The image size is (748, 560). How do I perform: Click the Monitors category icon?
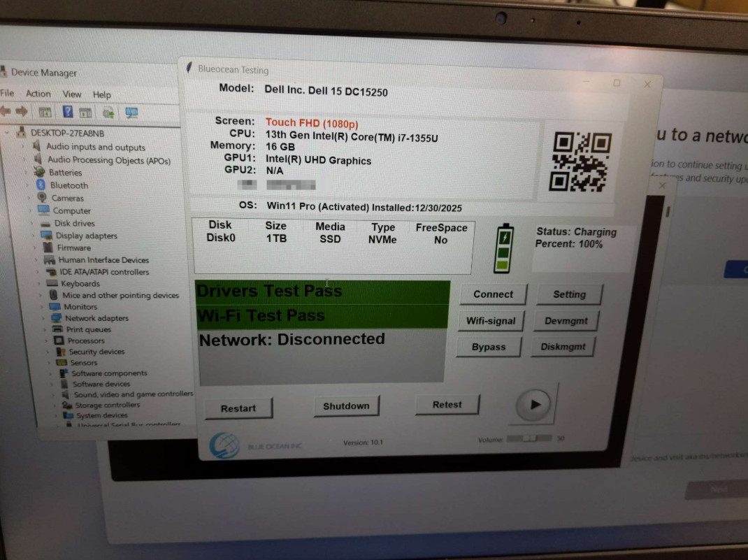[55, 306]
